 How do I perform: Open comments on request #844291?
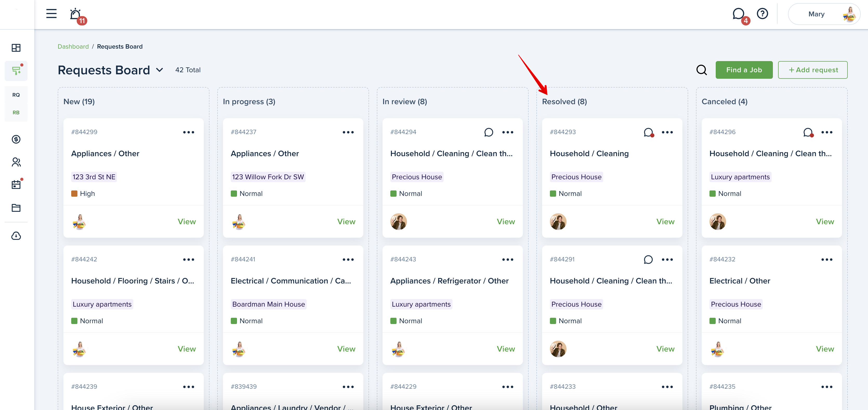[648, 260]
